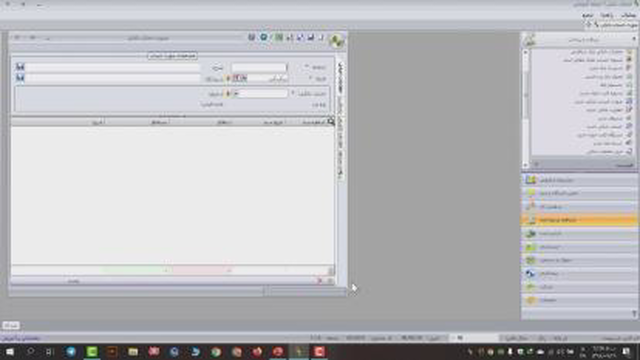The height and width of the screenshot is (360, 640).
Task: Click the leftmost grid column header
Action: pyautogui.click(x=58, y=122)
